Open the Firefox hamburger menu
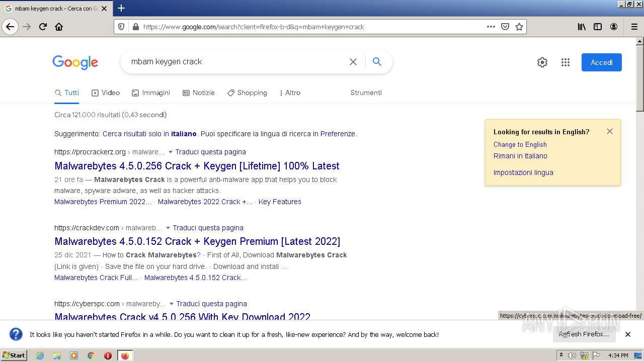Screen dimensions: 644x362 coord(634,27)
